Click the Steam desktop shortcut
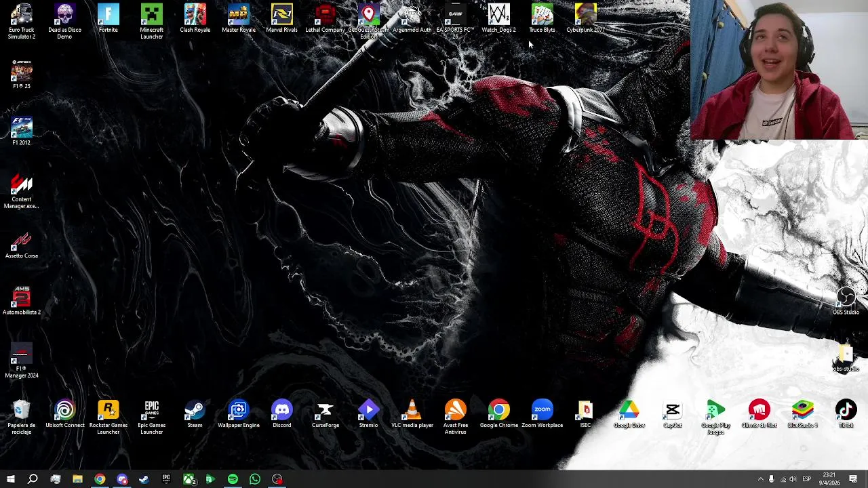The height and width of the screenshot is (488, 868). coord(195,414)
